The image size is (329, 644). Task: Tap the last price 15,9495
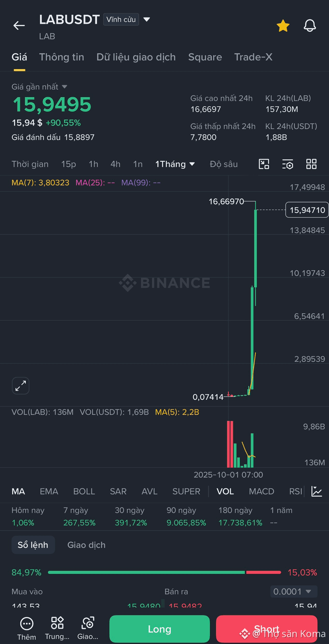[x=52, y=104]
